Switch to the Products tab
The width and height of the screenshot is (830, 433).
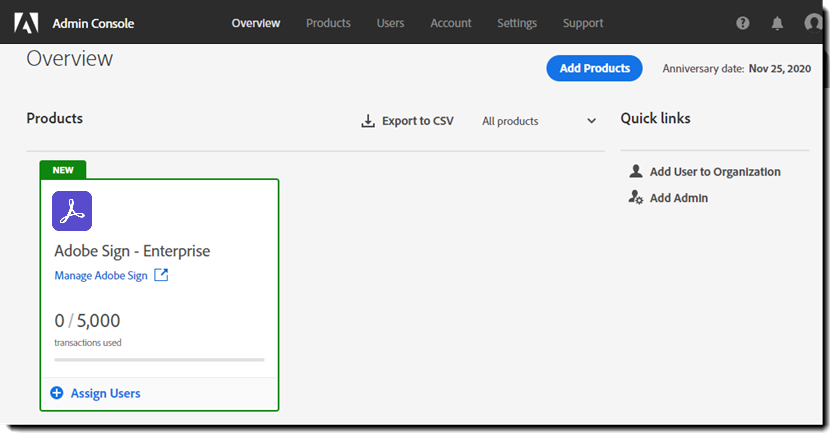[x=328, y=23]
